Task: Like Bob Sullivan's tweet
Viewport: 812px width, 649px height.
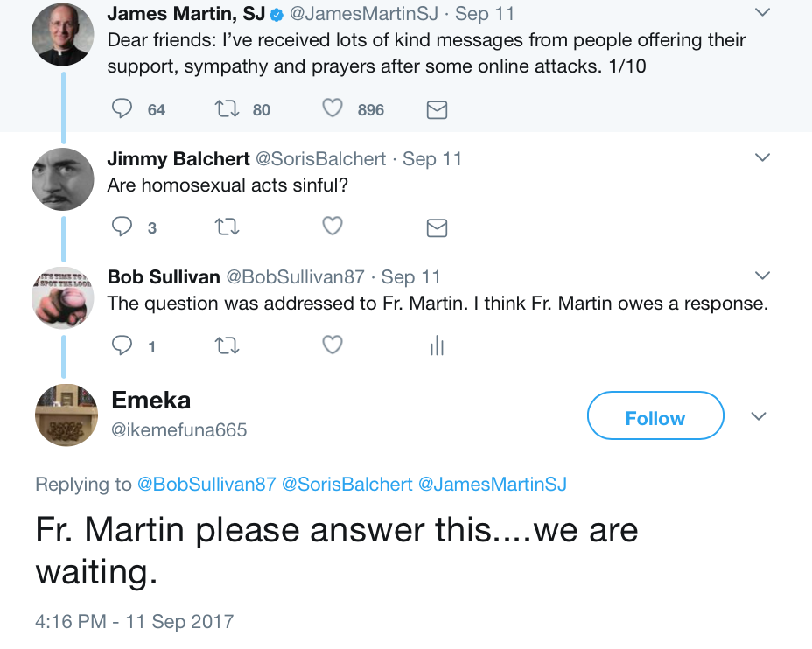Action: [x=332, y=345]
